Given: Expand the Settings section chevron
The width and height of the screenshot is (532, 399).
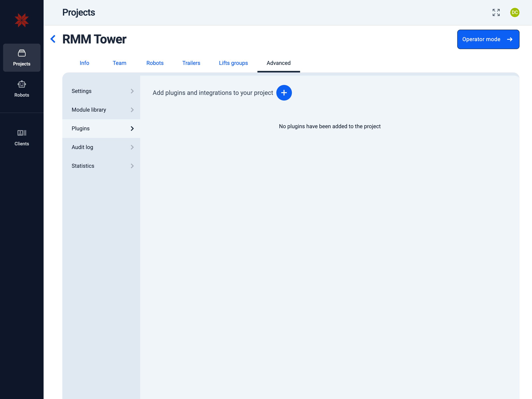Looking at the screenshot, I should tap(132, 91).
